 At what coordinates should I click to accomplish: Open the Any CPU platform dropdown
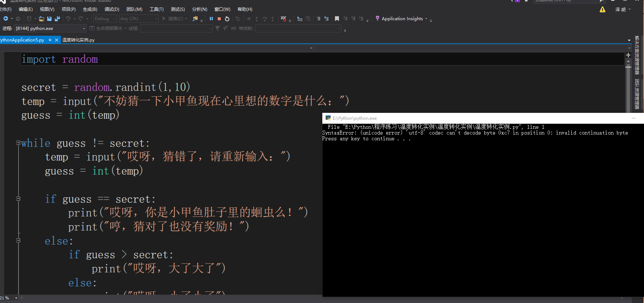(x=139, y=19)
